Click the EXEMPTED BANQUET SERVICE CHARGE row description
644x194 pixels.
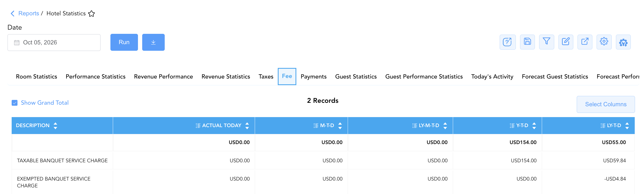tap(54, 182)
